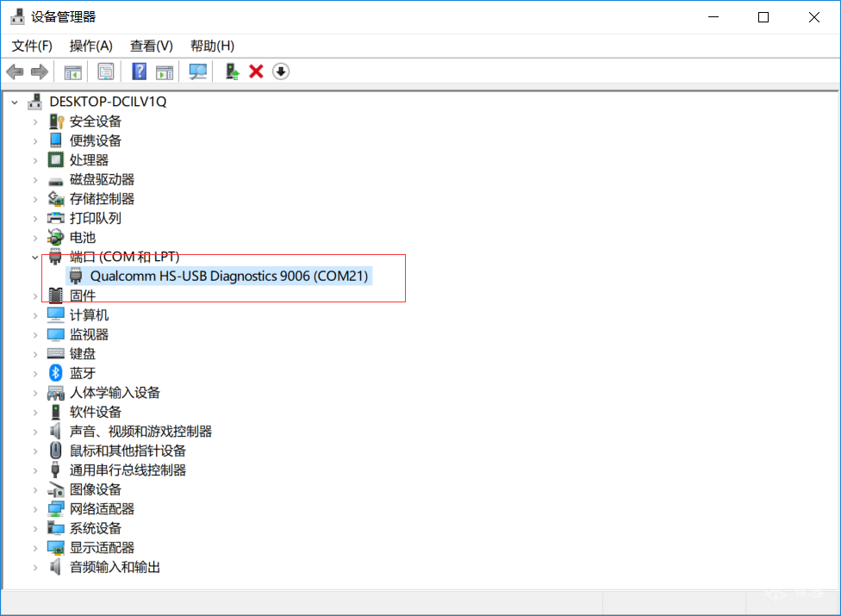Select the 固件 tree row text
Image resolution: width=841 pixels, height=616 pixels.
(83, 296)
